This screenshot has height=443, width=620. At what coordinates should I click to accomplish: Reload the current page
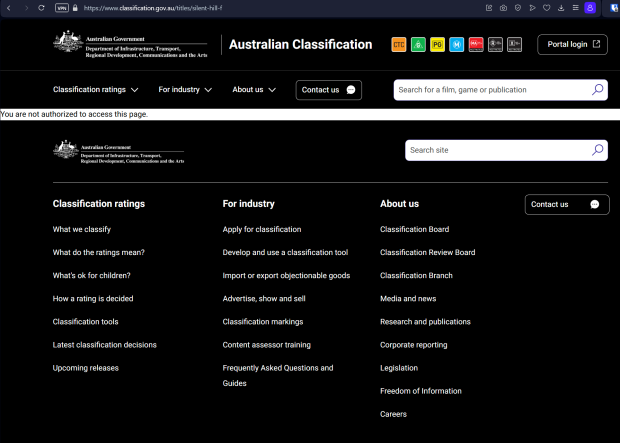pyautogui.click(x=41, y=8)
